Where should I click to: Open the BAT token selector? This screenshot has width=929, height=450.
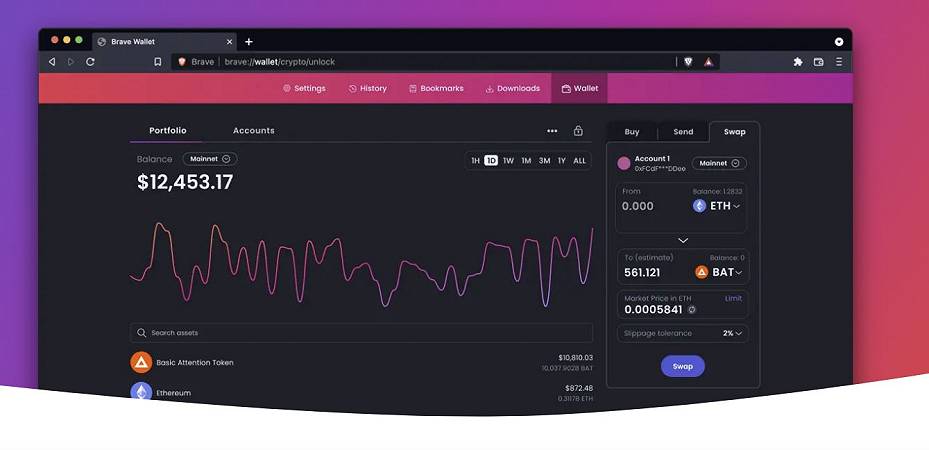point(719,272)
